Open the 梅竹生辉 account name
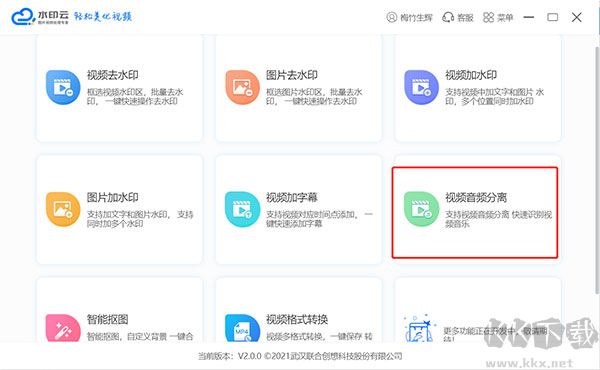The width and height of the screenshot is (600, 370). [x=416, y=18]
